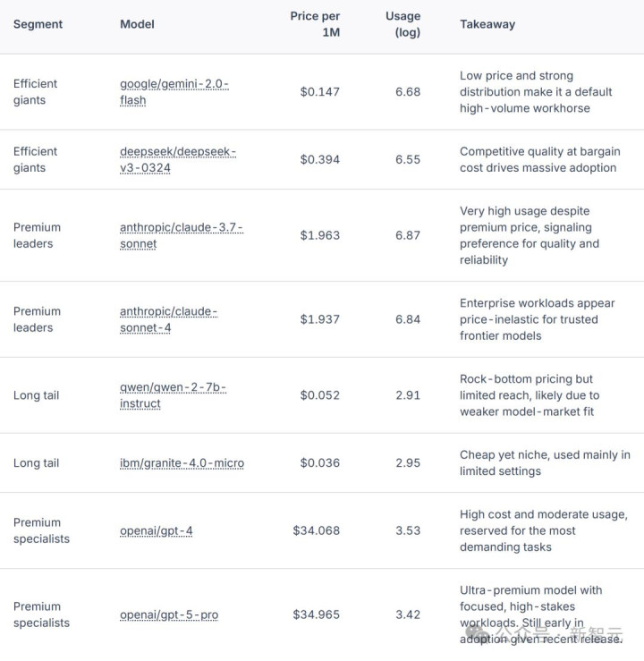Click the takeaway text starting with 'Rock-bottom pricing'
The width and height of the screenshot is (644, 661).
pos(530,395)
